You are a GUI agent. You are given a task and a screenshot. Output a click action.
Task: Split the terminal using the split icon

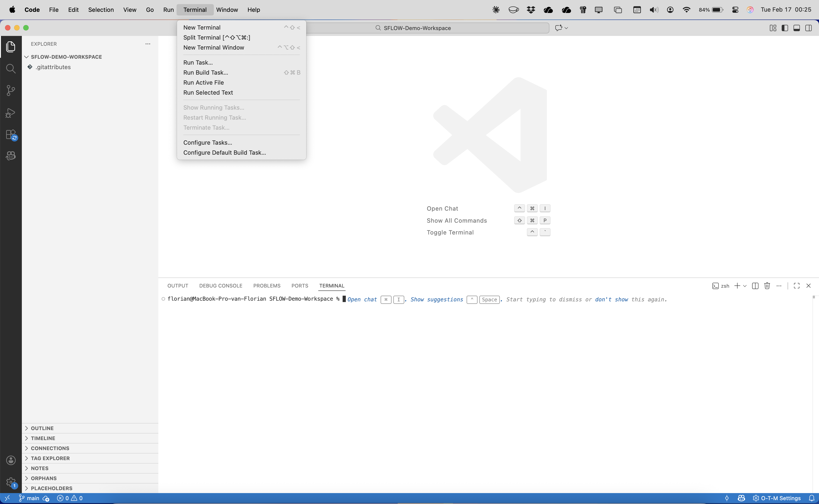(x=755, y=286)
